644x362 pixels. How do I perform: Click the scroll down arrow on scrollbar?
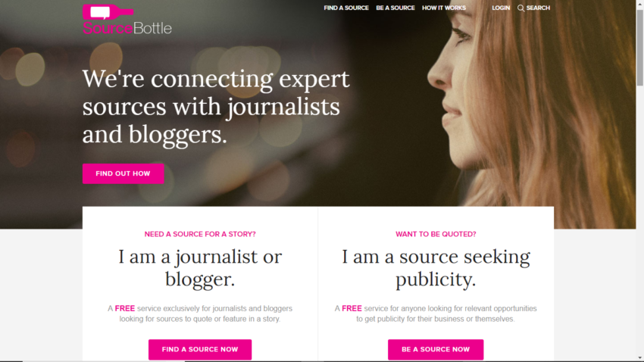(x=640, y=358)
